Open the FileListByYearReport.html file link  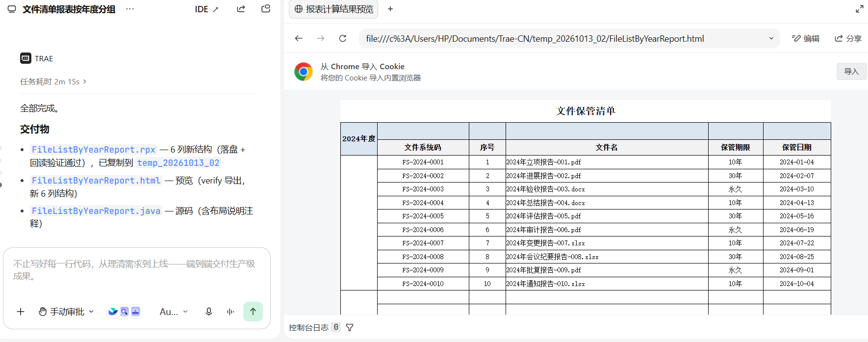[x=96, y=181]
